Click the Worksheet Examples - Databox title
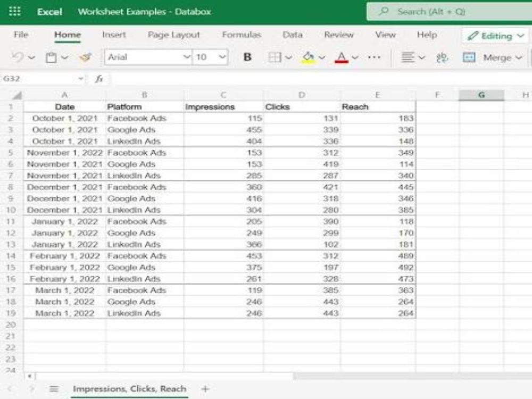Screen dimensions: 532x399 point(144,12)
